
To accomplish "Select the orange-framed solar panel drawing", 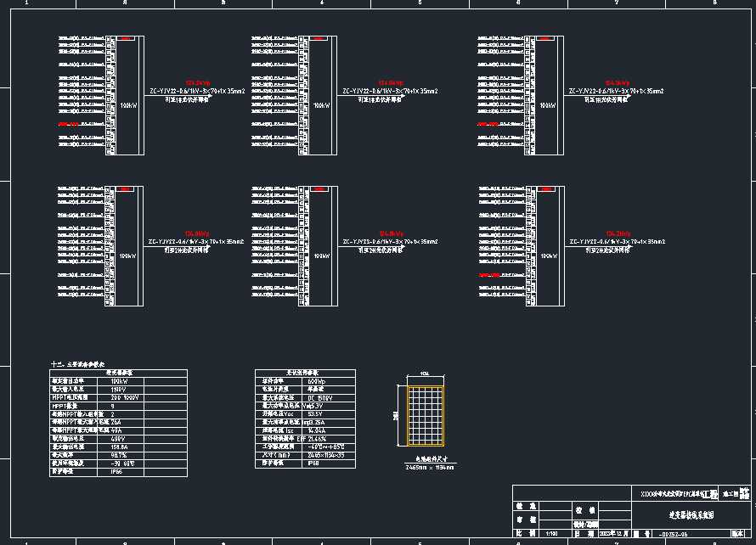I will tap(425, 415).
